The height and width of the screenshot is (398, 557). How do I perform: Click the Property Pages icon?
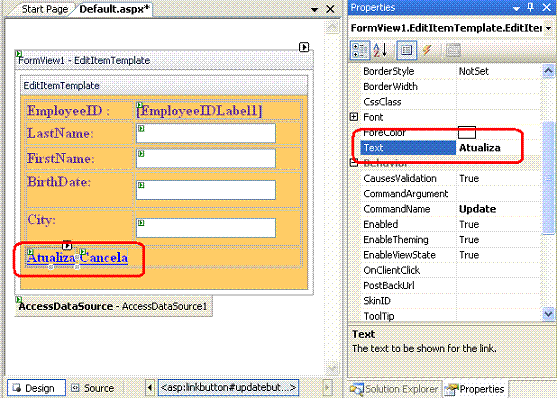(x=453, y=50)
